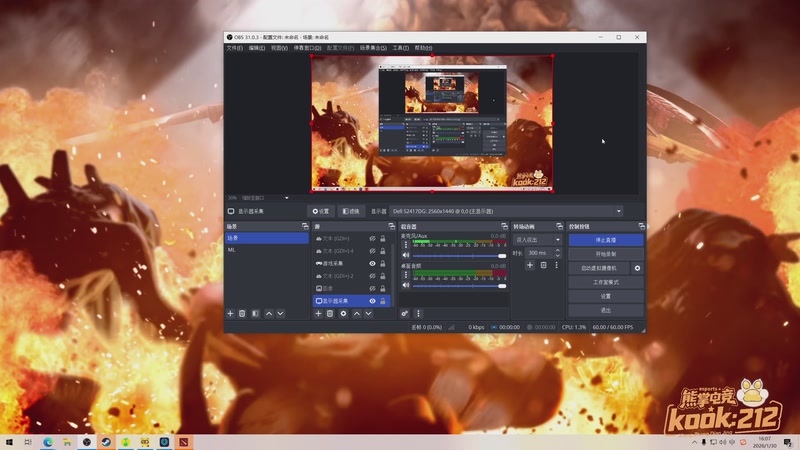The image size is (800, 450).
Task: Enable Studio Mode
Action: point(606,282)
